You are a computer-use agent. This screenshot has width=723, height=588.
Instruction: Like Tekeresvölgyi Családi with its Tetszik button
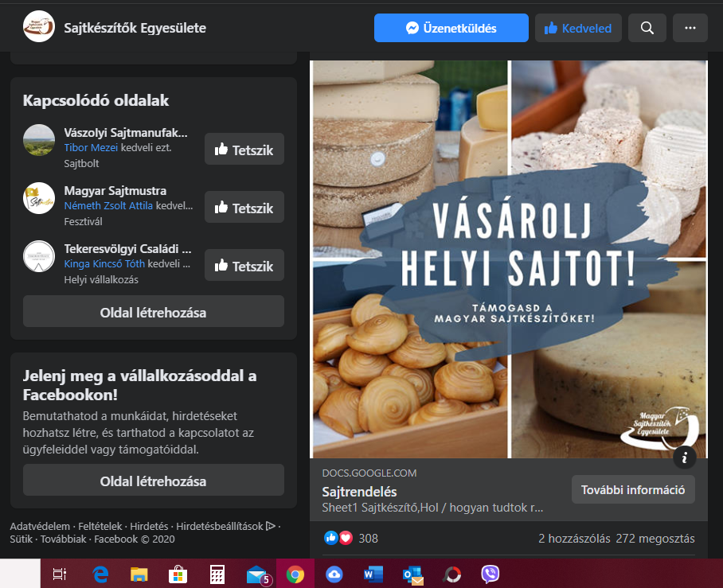tap(244, 266)
